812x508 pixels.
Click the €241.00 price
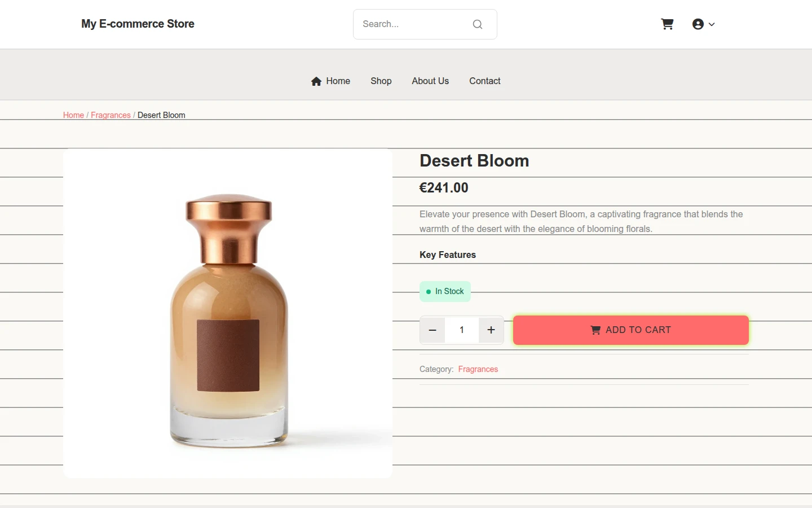[x=444, y=188]
